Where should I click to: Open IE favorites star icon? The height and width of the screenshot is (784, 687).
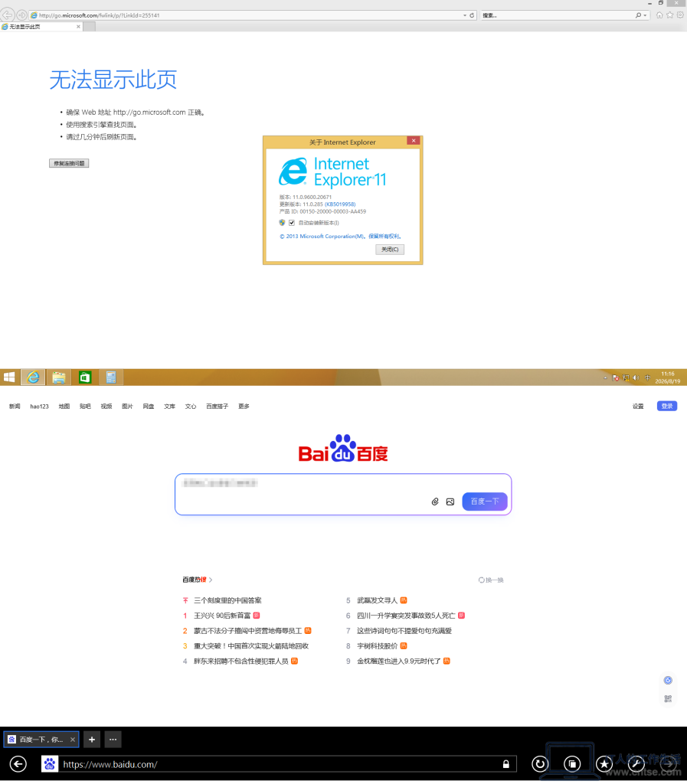pyautogui.click(x=670, y=15)
